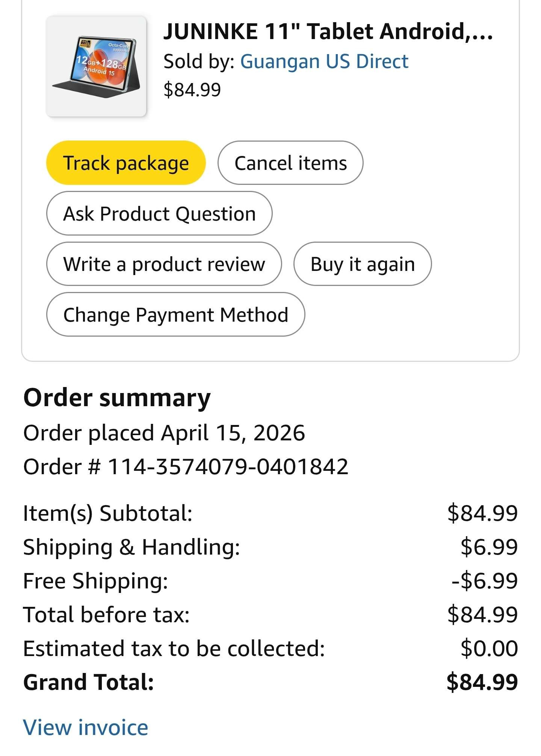Tap the JUNINKE tablet product thumbnail
541x756 pixels.
coord(96,67)
